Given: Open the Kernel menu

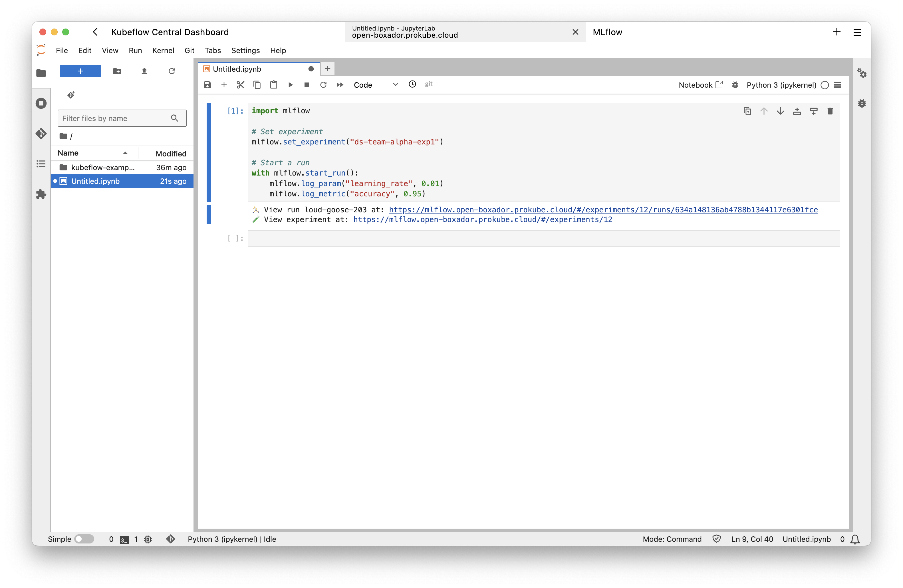Looking at the screenshot, I should 163,50.
